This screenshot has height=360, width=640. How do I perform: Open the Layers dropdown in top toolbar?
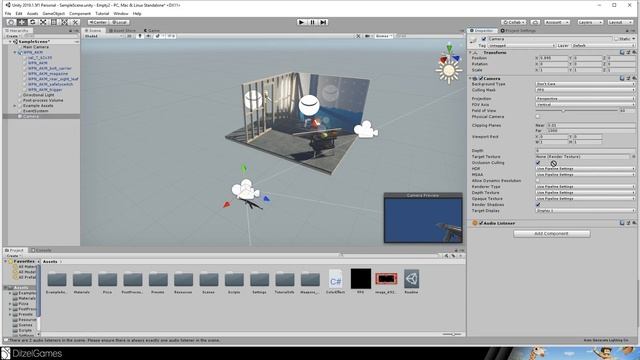590,22
